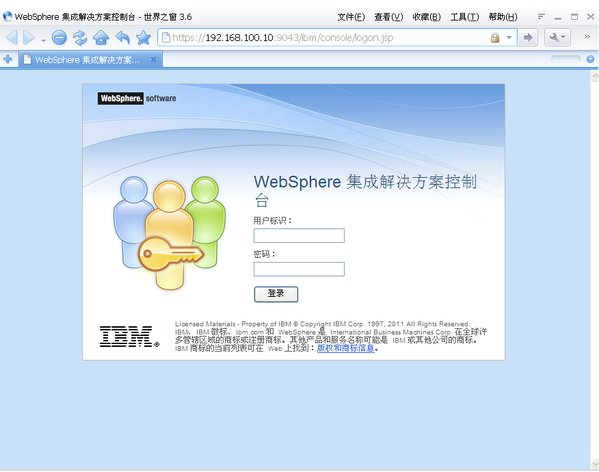
Task: Open a new tab with plus icon
Action: coord(8,59)
